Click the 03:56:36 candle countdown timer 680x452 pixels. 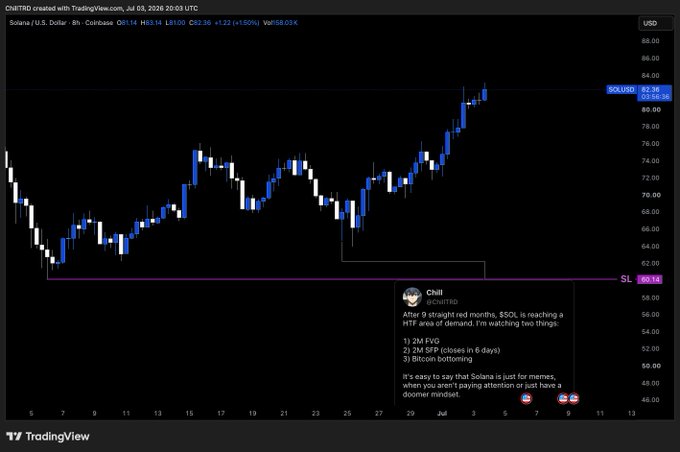(x=654, y=97)
